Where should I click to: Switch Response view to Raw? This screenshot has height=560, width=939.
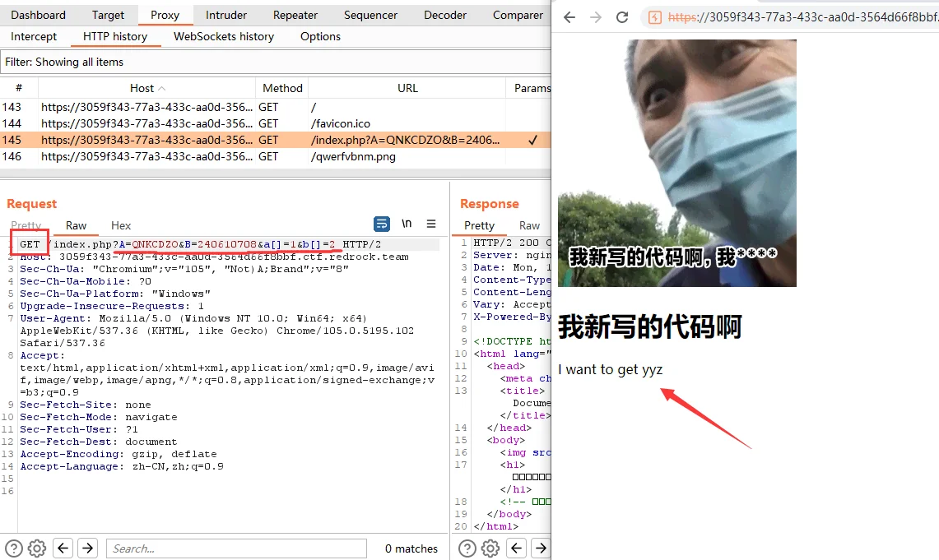[529, 225]
